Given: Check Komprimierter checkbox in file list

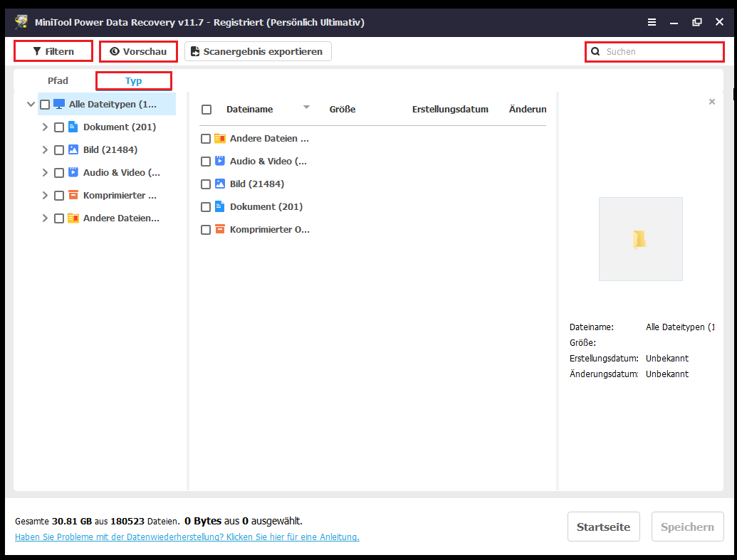Looking at the screenshot, I should tap(205, 230).
